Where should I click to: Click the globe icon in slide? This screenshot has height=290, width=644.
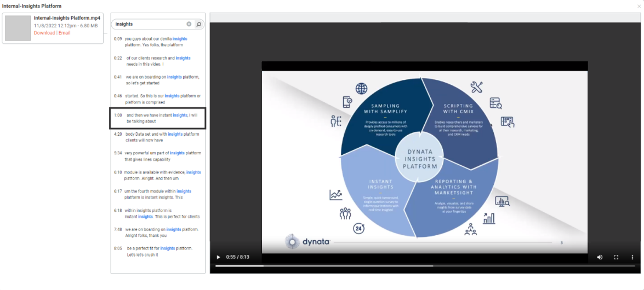(x=361, y=88)
